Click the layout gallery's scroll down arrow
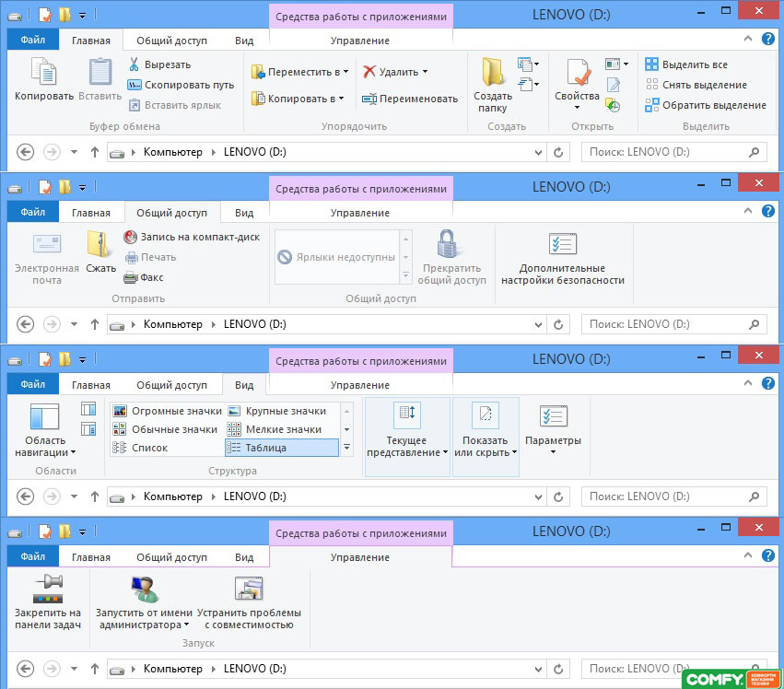The height and width of the screenshot is (689, 784). [346, 429]
